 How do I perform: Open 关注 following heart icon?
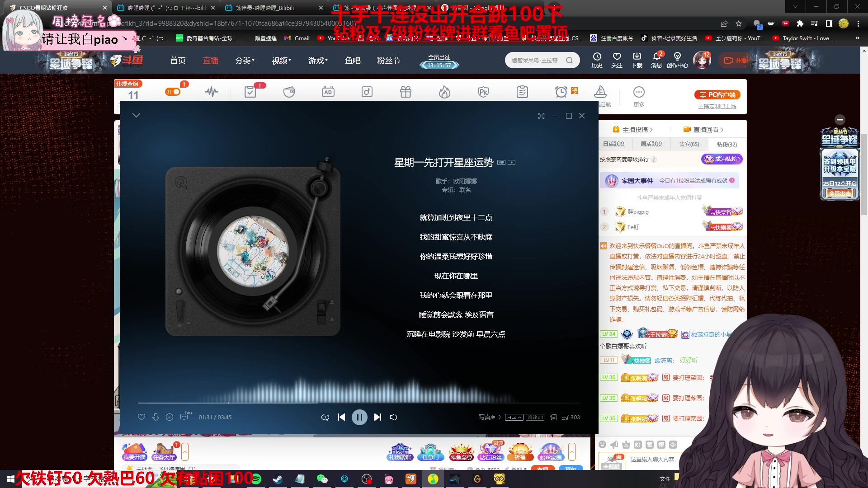click(x=617, y=60)
